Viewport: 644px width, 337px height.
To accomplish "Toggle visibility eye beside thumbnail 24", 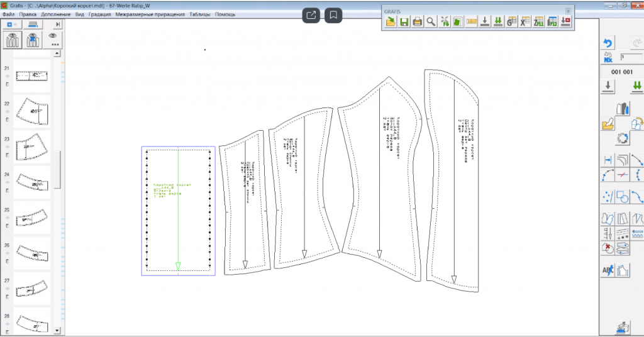I will [8, 182].
